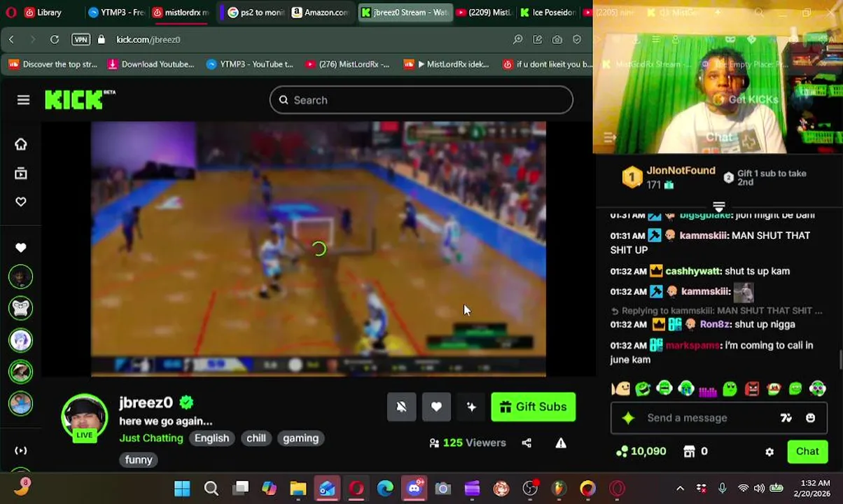Reload the page
The height and width of the screenshot is (504, 843).
click(x=54, y=40)
